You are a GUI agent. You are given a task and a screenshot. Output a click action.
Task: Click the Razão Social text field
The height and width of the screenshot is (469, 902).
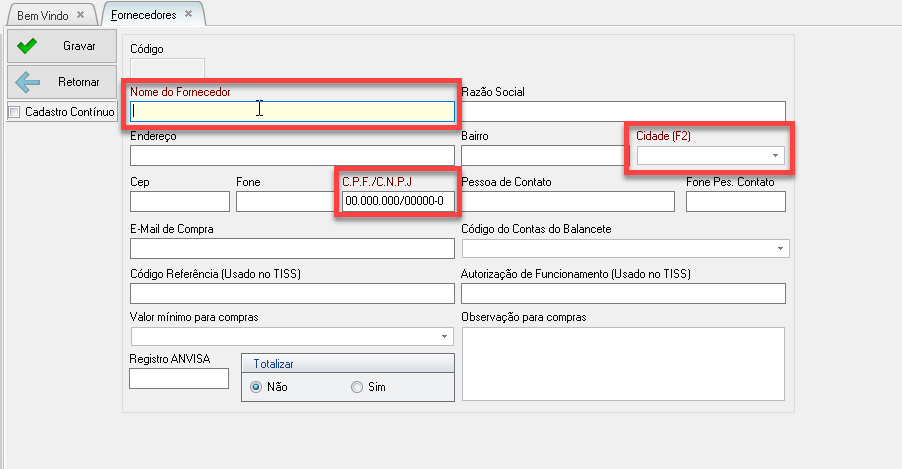point(623,111)
